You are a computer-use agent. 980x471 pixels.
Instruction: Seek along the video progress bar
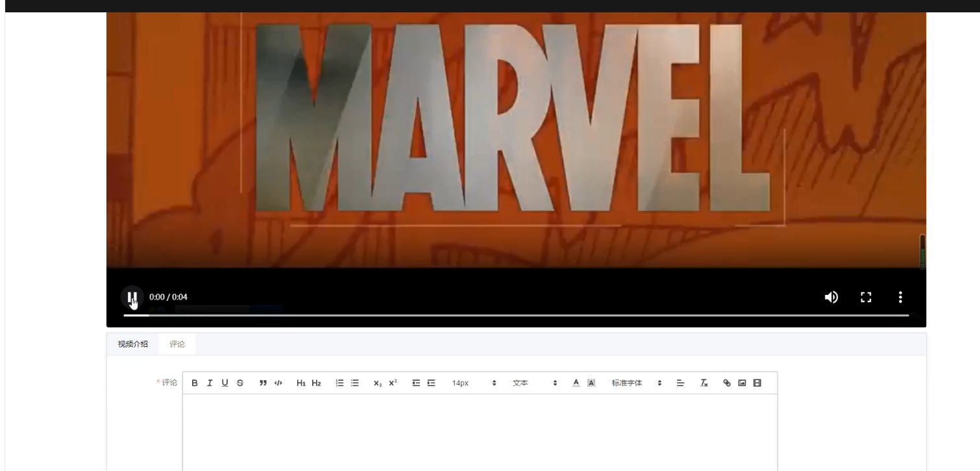coord(517,315)
